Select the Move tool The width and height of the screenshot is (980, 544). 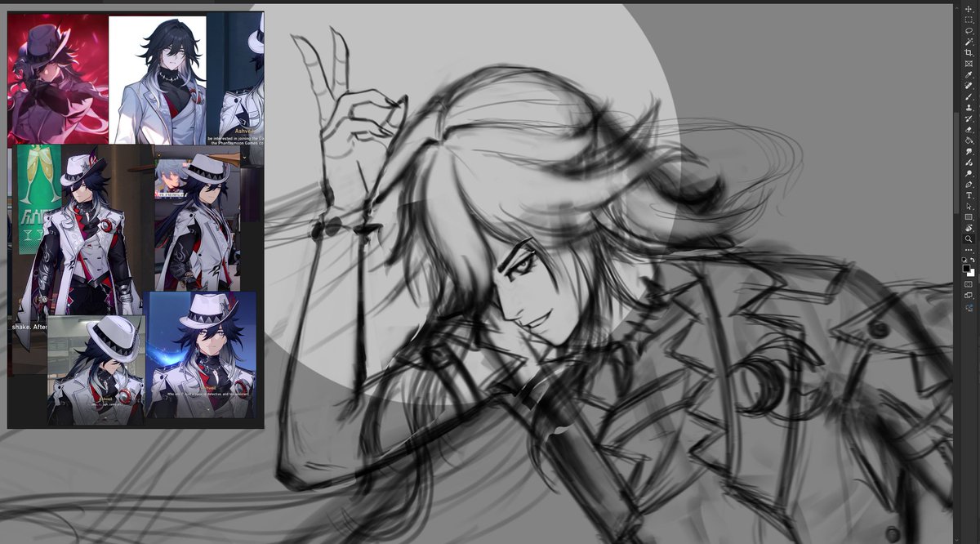(x=969, y=8)
